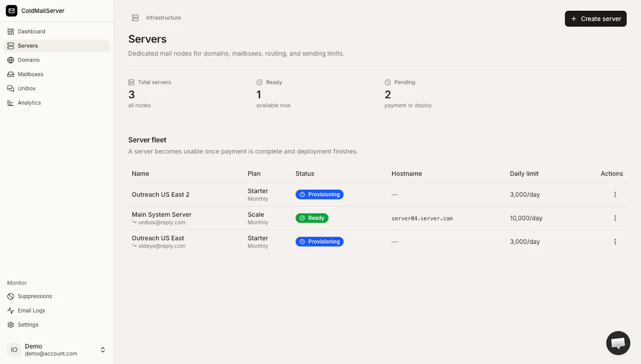The width and height of the screenshot is (641, 364).
Task: Click the Domains globe icon
Action: pos(11,60)
